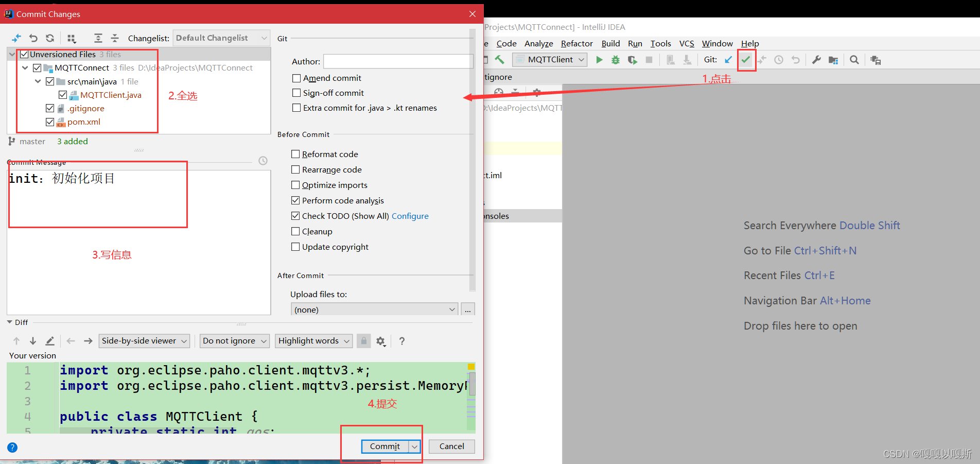Open the Commit button dropdown arrow
980x464 pixels.
[414, 446]
